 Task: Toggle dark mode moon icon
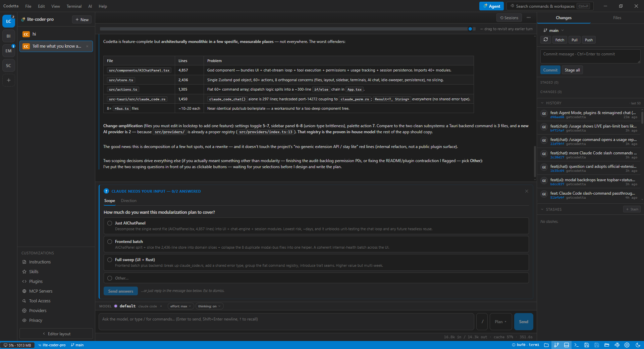click(x=638, y=345)
